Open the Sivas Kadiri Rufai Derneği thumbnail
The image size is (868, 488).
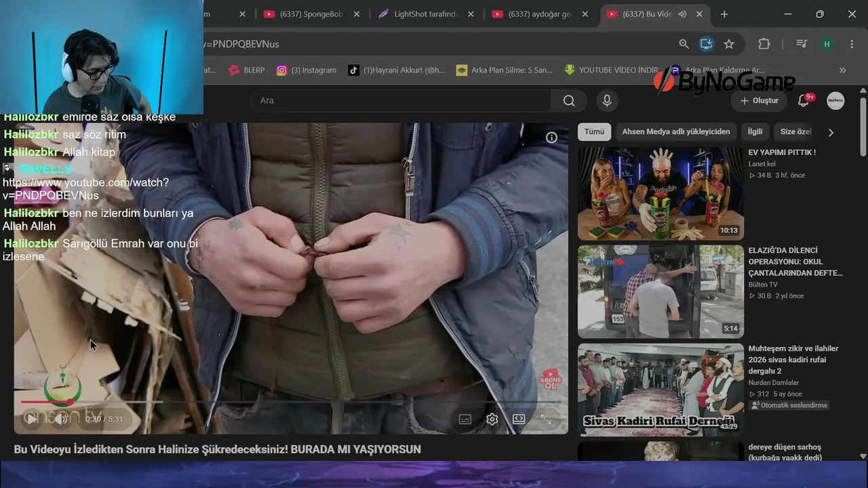click(660, 390)
